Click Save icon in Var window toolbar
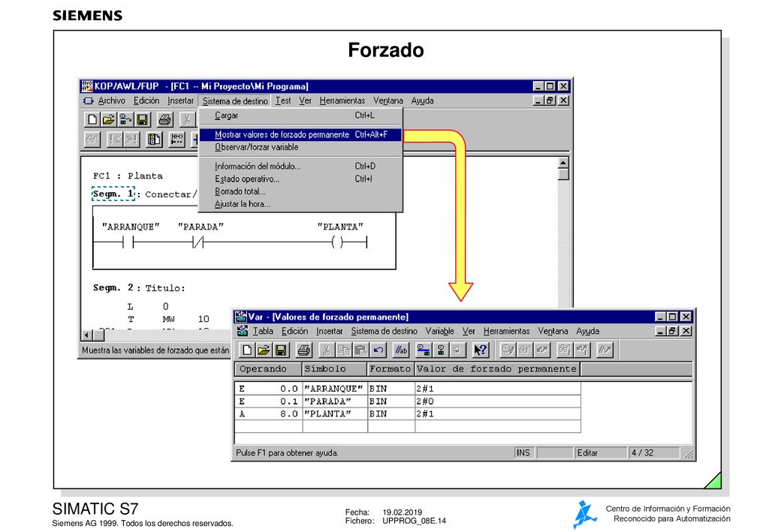Image resolution: width=769 pixels, height=532 pixels. [x=281, y=350]
